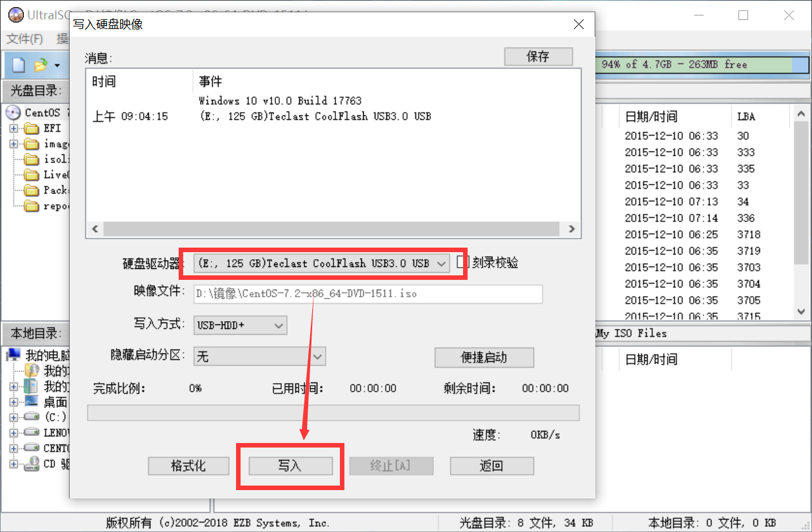Enable the 刻录校验 checkbox
Screen dimensions: 812x532
[x=462, y=262]
